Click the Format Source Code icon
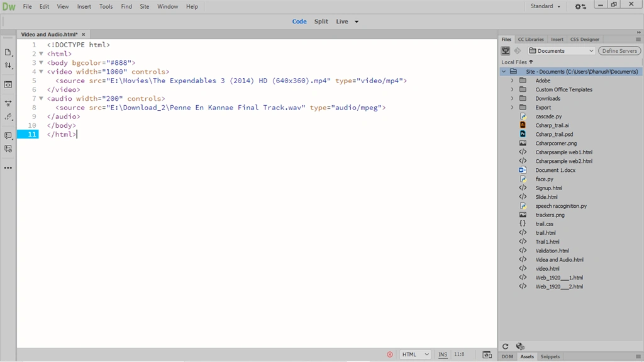 (8, 117)
